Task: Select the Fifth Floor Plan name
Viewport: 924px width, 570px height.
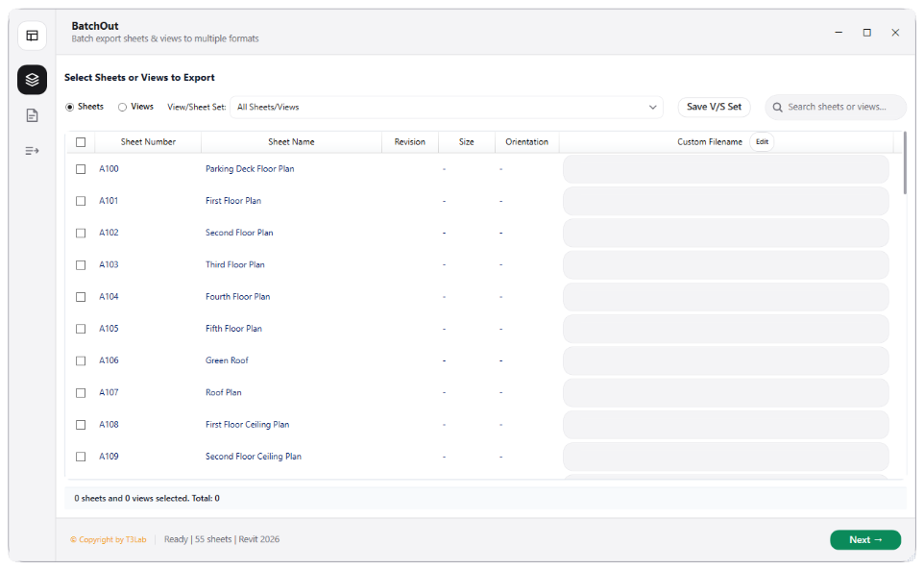Action: pos(234,329)
